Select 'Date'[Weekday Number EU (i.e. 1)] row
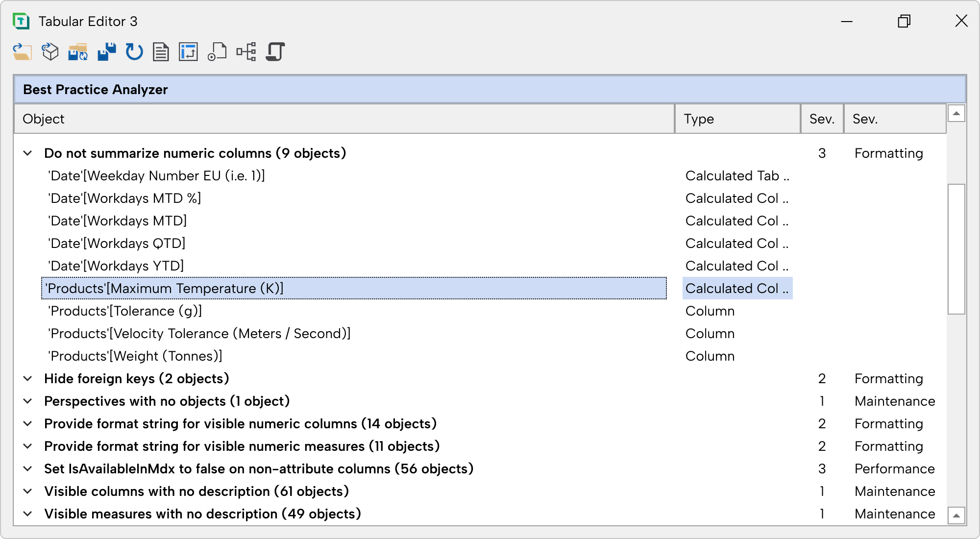The height and width of the screenshot is (539, 980). coord(354,176)
